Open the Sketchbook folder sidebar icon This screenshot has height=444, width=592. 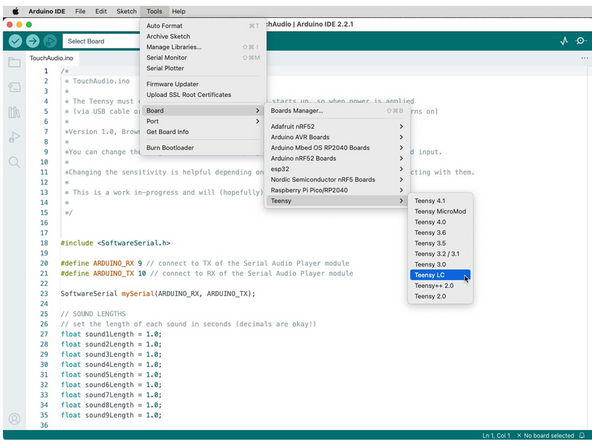coord(14,62)
